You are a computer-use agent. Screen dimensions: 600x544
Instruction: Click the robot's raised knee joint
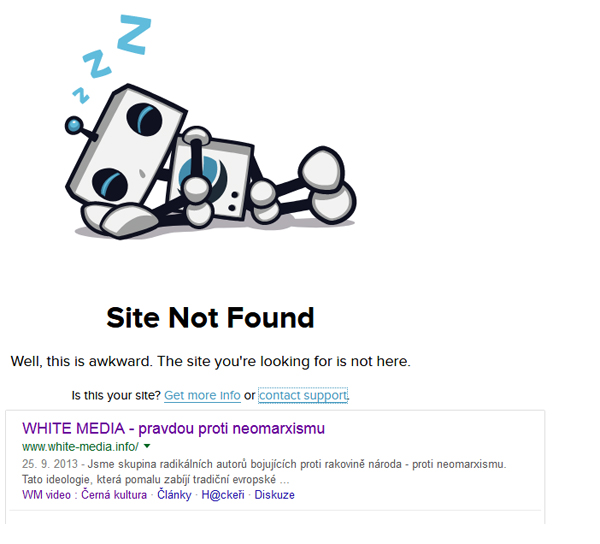click(323, 167)
